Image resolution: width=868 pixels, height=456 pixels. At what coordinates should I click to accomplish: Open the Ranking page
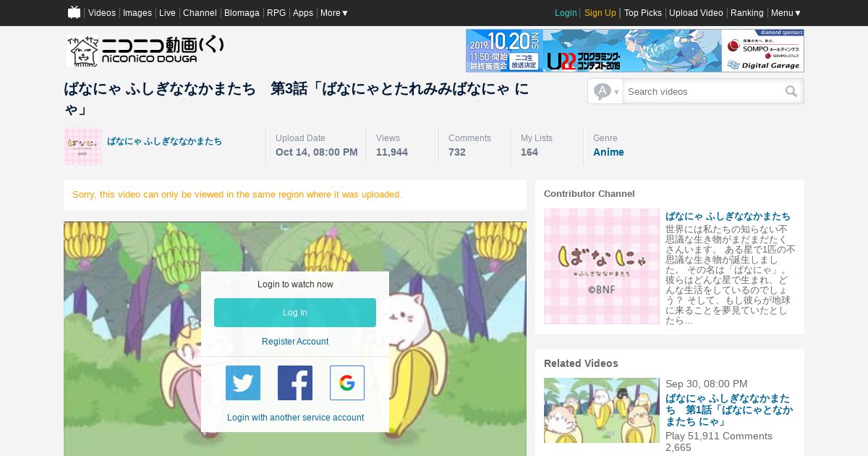point(747,13)
